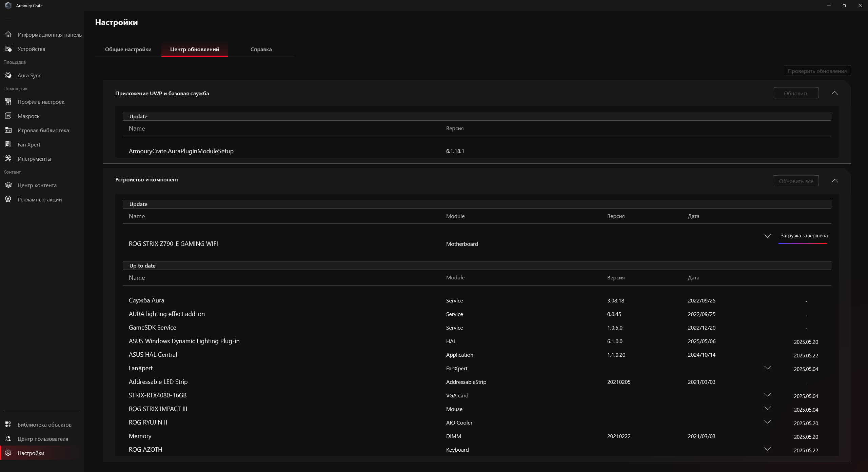868x472 pixels.
Task: Click the Motherboard module cell
Action: tap(462, 244)
